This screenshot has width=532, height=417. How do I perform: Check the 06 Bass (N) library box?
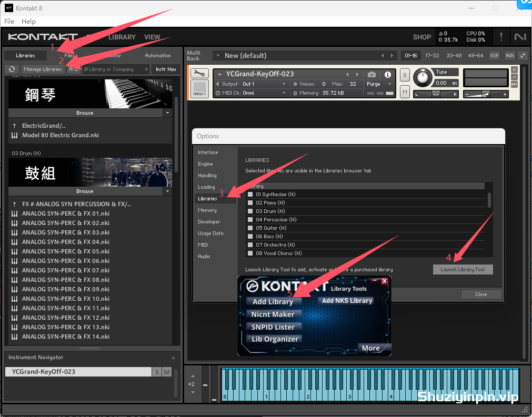[x=250, y=236]
